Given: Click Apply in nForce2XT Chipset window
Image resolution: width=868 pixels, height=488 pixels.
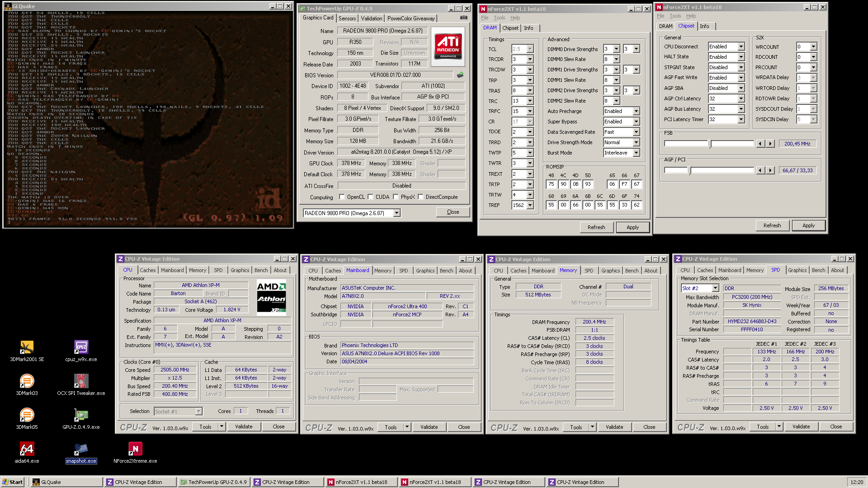Looking at the screenshot, I should 808,225.
